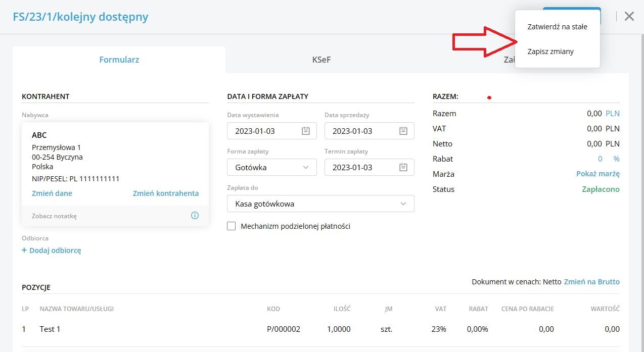This screenshot has width=644, height=352.
Task: Choose Zapisz zmiany from the menu
Action: (x=550, y=52)
